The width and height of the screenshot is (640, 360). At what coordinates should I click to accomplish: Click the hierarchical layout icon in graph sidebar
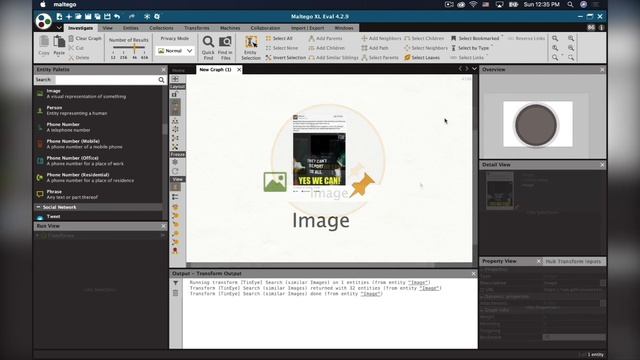pos(175,121)
